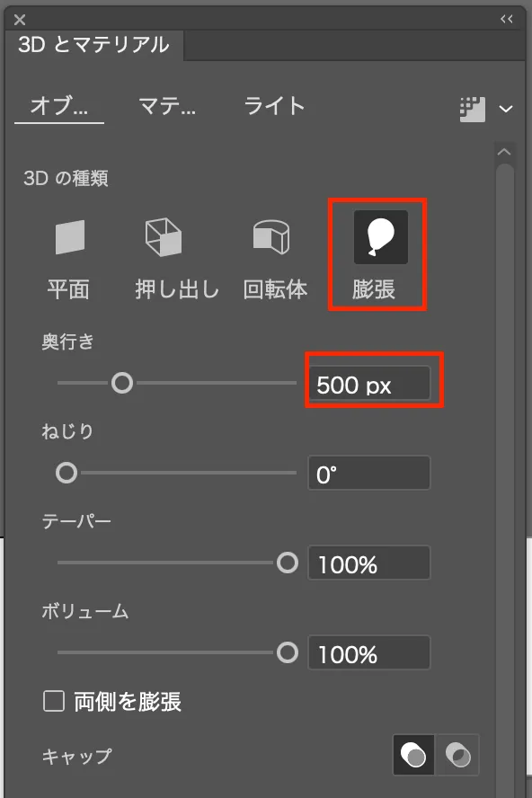Viewport: 532px width, 798px height.
Task: Click the 3D の種類 label
Action: (x=66, y=179)
